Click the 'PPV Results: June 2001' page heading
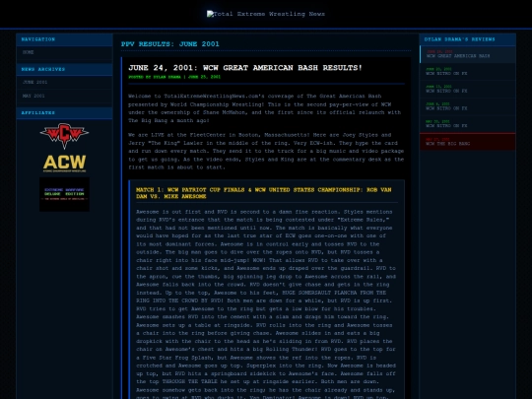 click(x=170, y=44)
